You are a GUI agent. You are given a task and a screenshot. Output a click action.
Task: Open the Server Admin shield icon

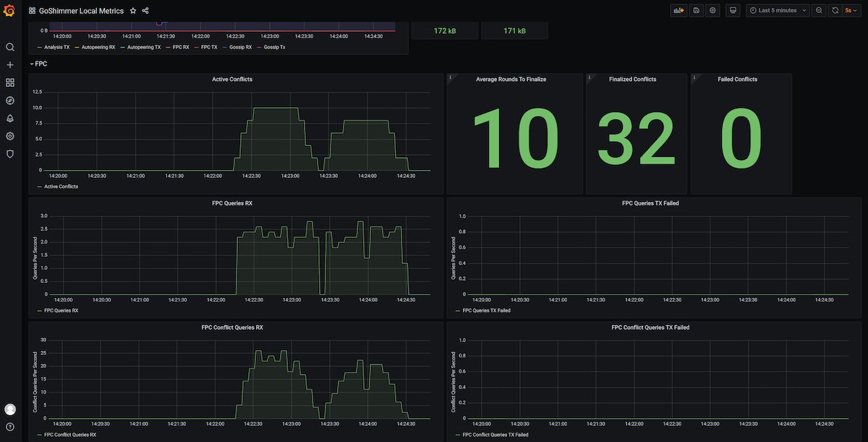10,154
